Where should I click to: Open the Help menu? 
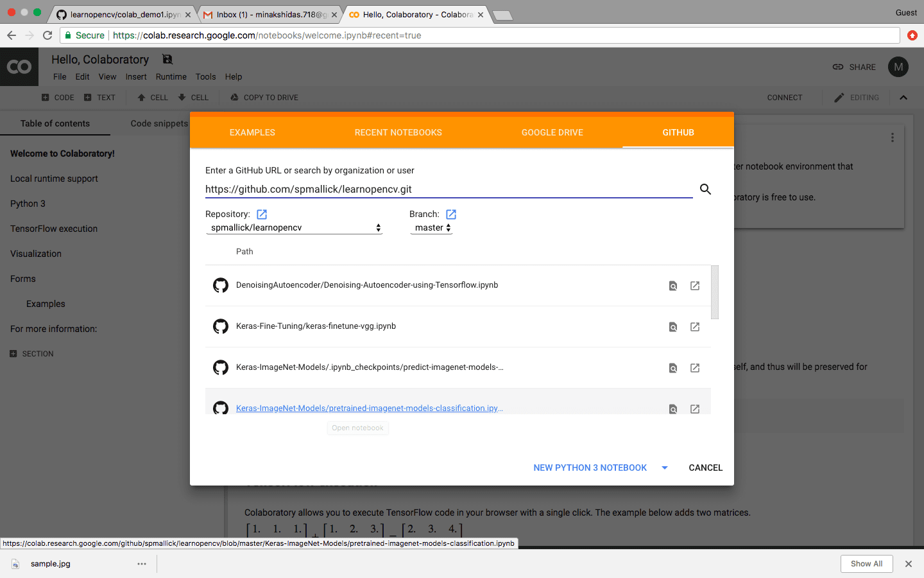pos(234,76)
